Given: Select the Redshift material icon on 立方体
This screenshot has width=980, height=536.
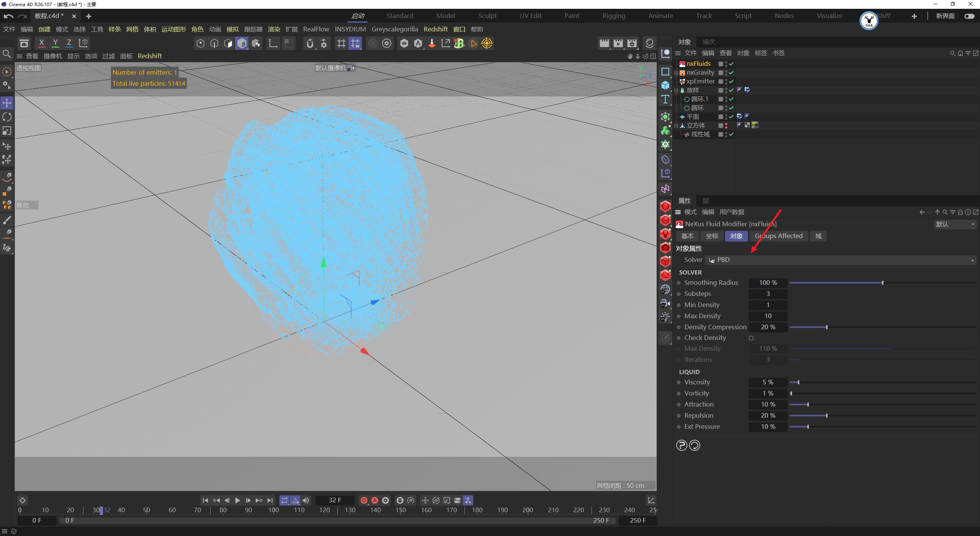Looking at the screenshot, I should [755, 125].
